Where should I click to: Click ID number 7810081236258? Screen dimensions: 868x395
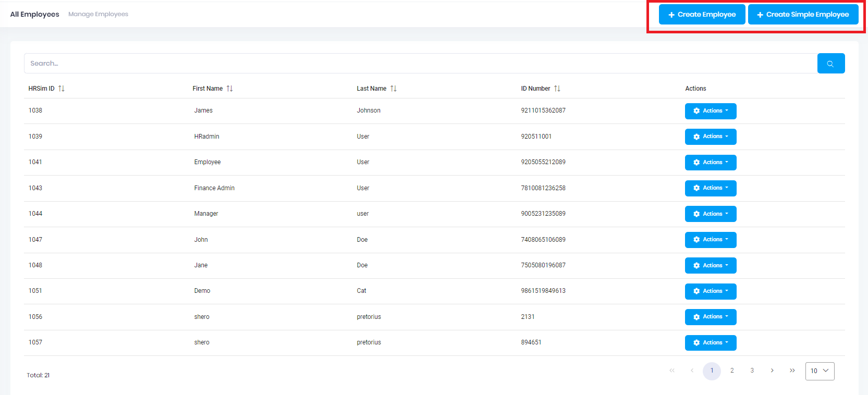click(x=543, y=188)
